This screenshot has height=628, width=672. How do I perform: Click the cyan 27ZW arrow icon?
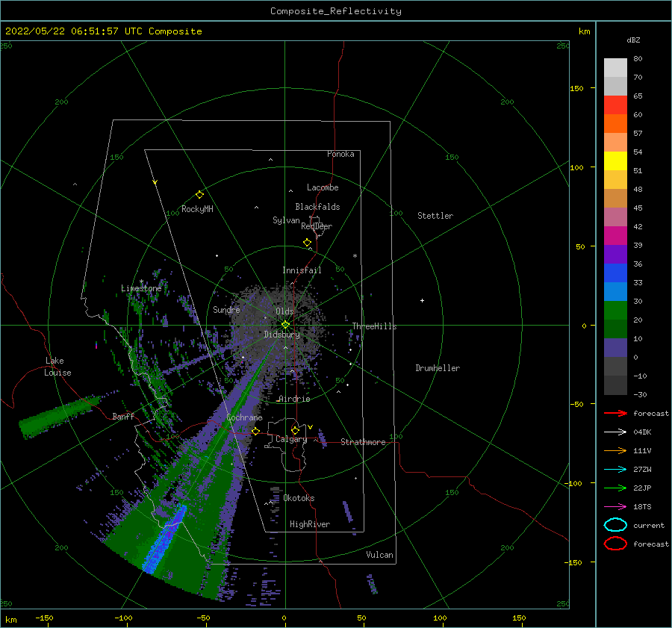[615, 470]
